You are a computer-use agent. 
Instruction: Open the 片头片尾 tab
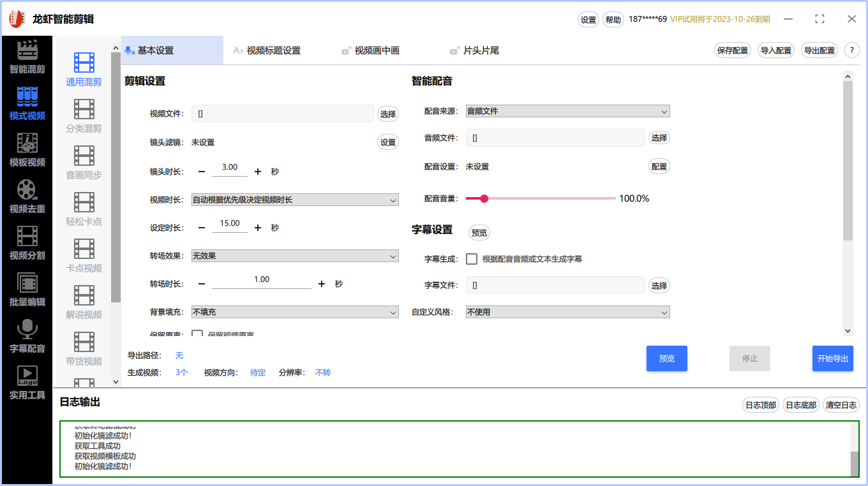[x=475, y=50]
